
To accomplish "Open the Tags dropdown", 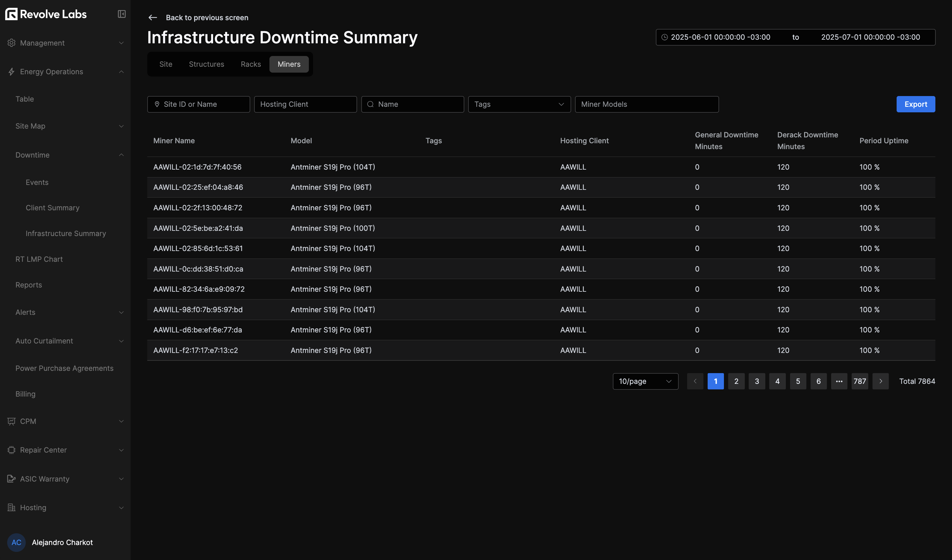I will [x=519, y=104].
